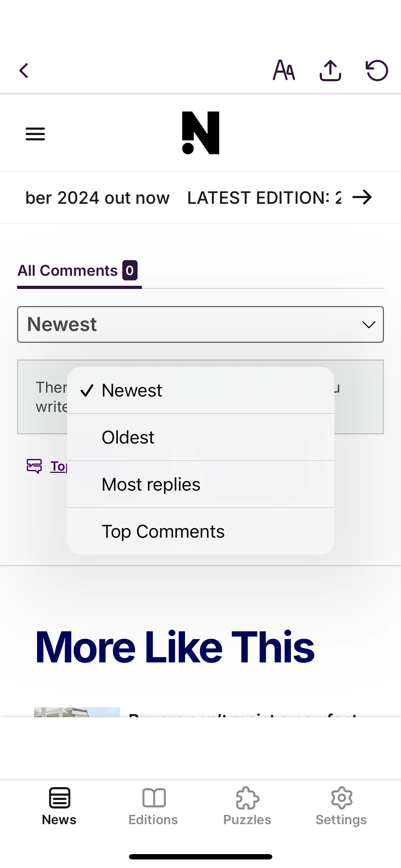Image resolution: width=401 pixels, height=868 pixels.
Task: Pick Top Comments in sort menu
Action: coord(201,531)
